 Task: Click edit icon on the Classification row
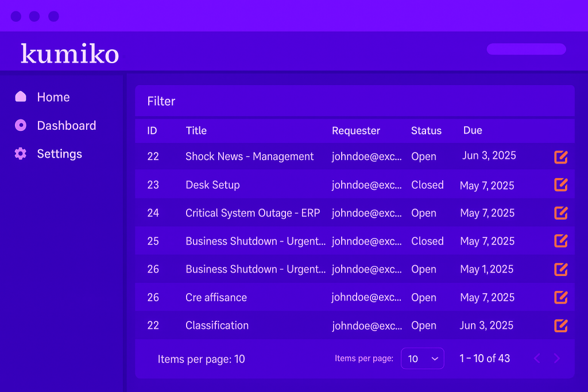coord(560,325)
